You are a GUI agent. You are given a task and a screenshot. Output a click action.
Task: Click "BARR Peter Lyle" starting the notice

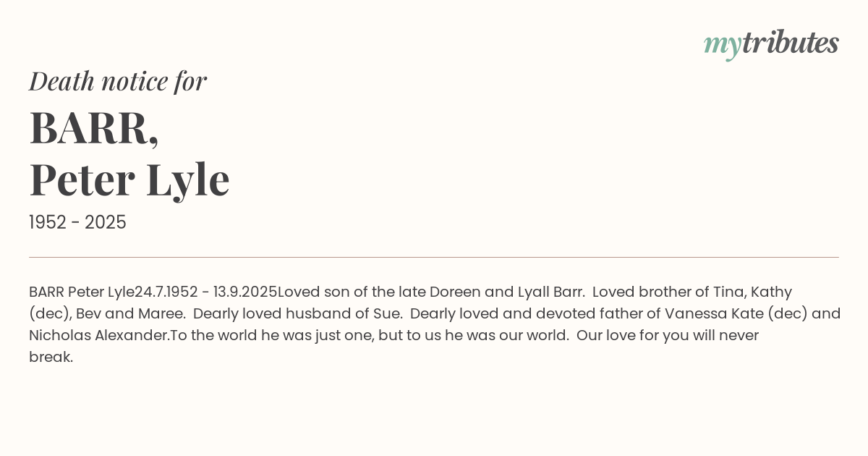[81, 292]
